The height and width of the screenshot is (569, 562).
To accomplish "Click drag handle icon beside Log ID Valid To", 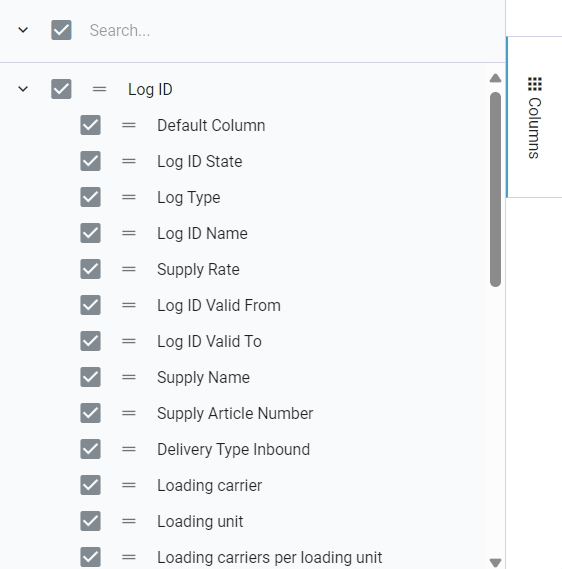I will coord(128,341).
